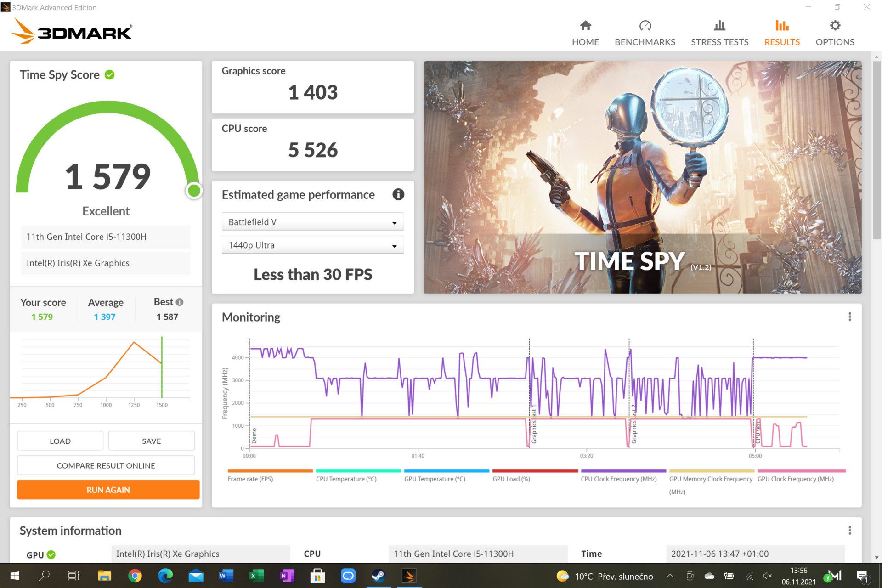Click the SAVE button

152,441
